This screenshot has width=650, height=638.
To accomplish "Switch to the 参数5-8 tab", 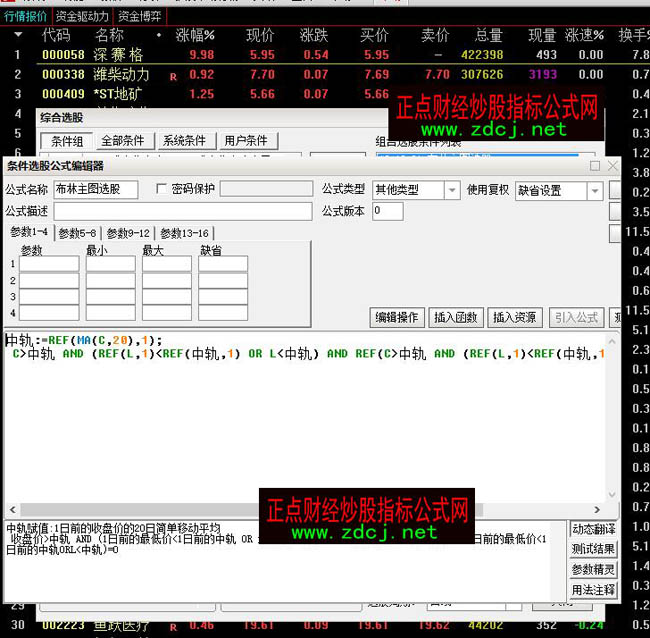I will coord(79,233).
